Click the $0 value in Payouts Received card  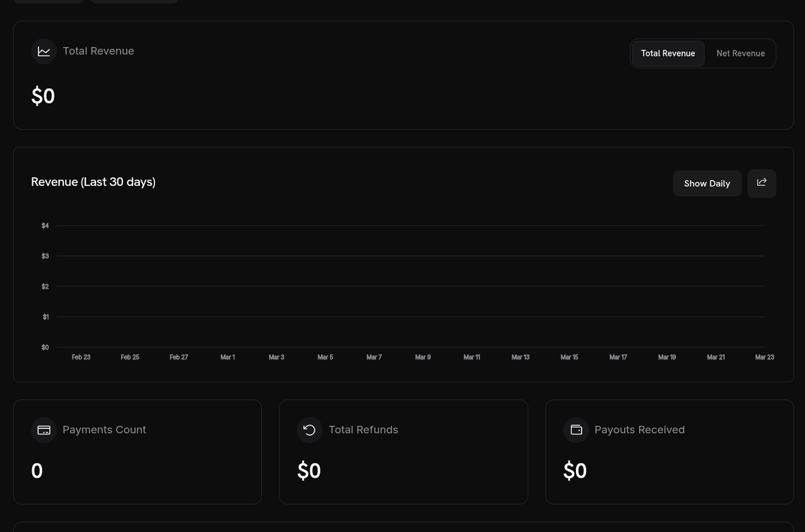575,471
